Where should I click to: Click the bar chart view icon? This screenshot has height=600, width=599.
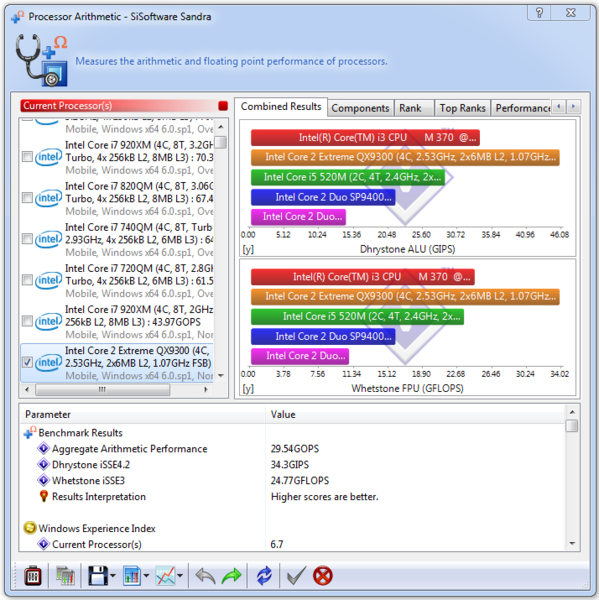click(x=132, y=576)
